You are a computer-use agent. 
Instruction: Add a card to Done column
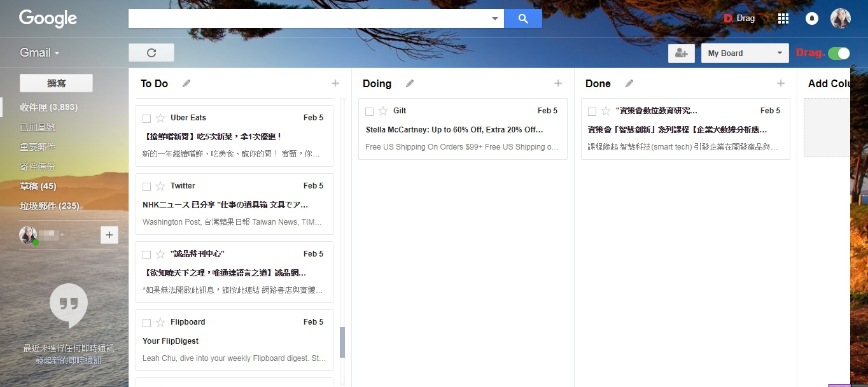781,83
